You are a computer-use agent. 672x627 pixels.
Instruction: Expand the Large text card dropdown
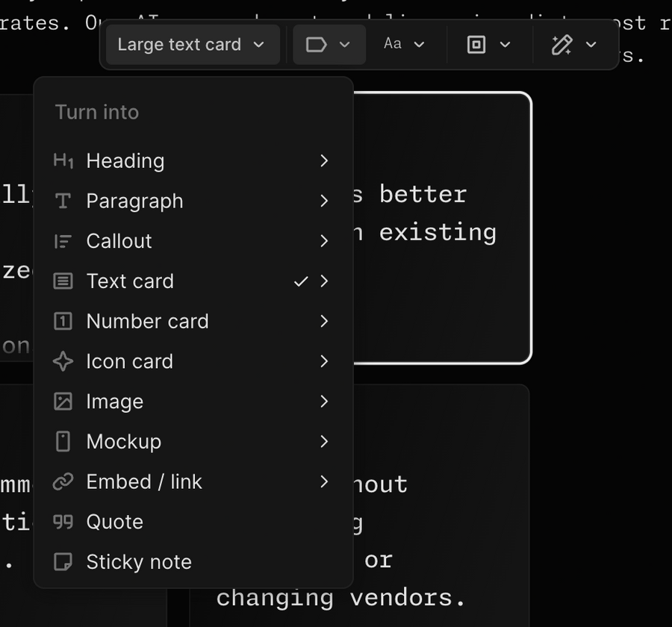tap(192, 44)
